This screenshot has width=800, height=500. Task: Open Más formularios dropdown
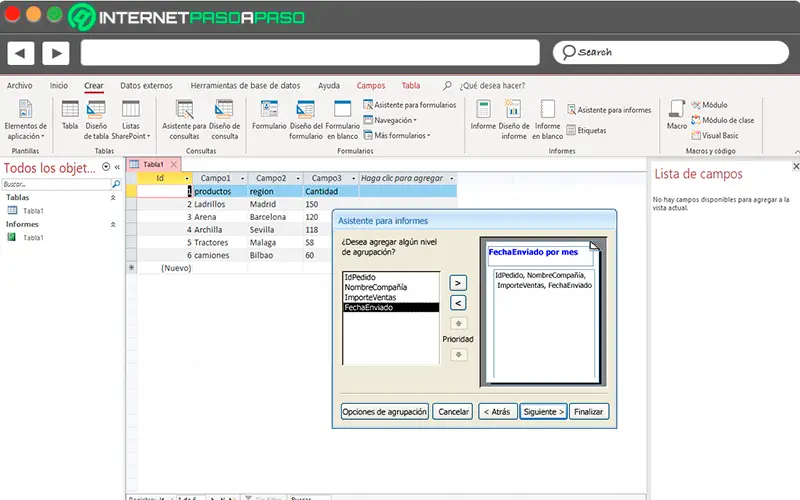401,135
